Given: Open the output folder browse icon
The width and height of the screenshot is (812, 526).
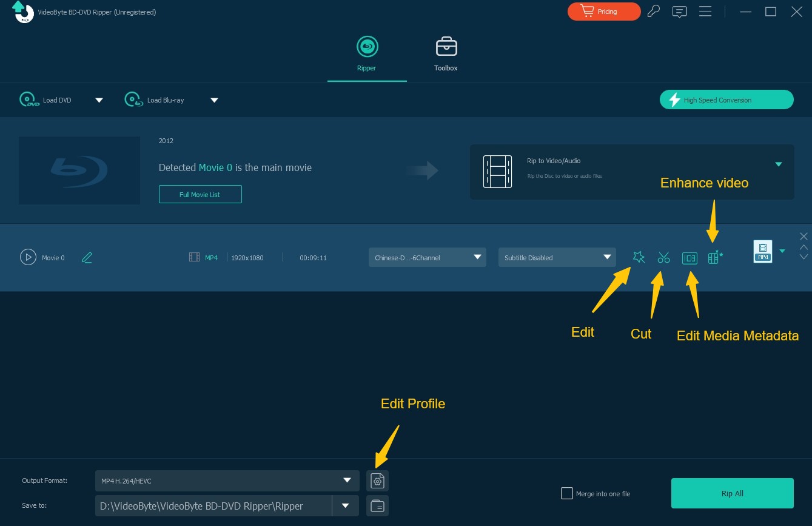Looking at the screenshot, I should (377, 505).
